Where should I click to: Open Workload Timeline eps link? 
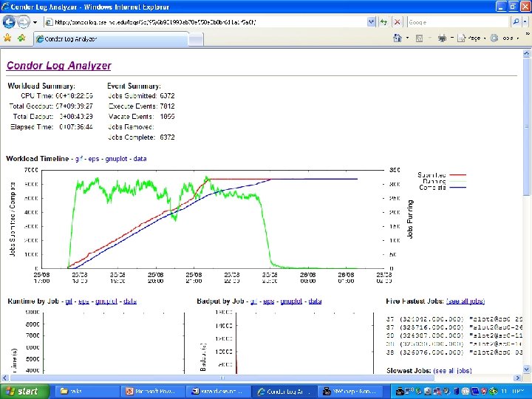pos(94,159)
